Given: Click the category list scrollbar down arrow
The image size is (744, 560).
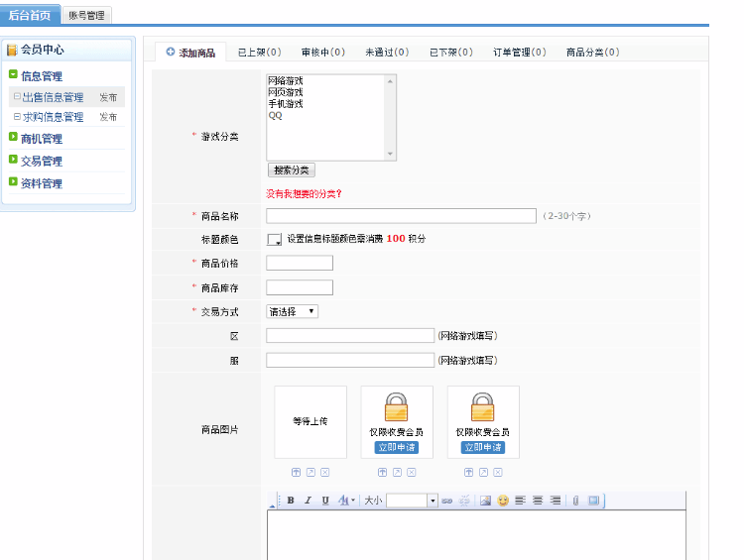Looking at the screenshot, I should tap(390, 154).
